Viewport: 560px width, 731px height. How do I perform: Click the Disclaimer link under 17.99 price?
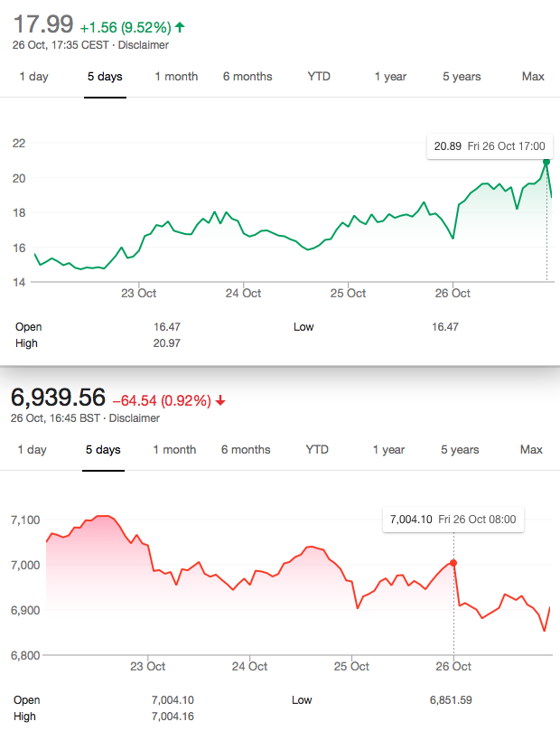(x=143, y=45)
